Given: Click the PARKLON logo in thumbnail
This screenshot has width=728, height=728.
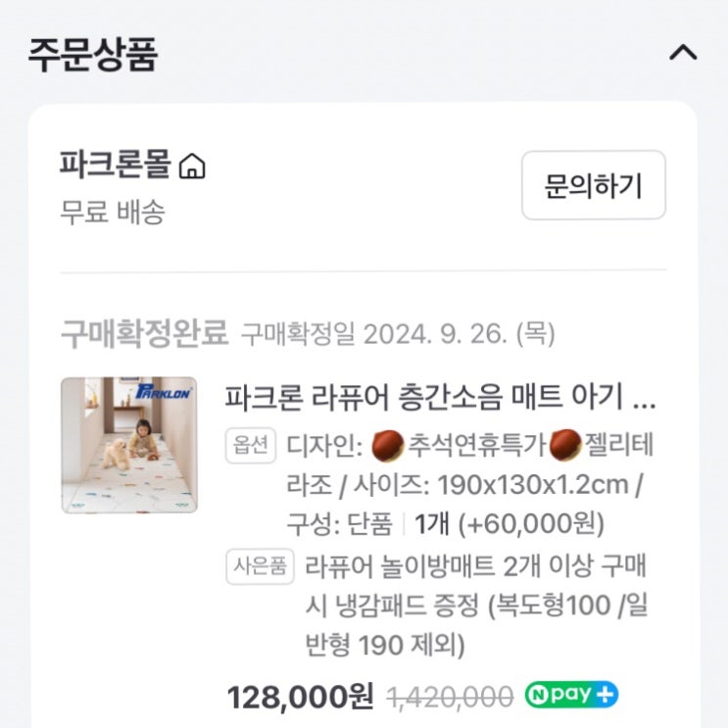Looking at the screenshot, I should pos(164,392).
